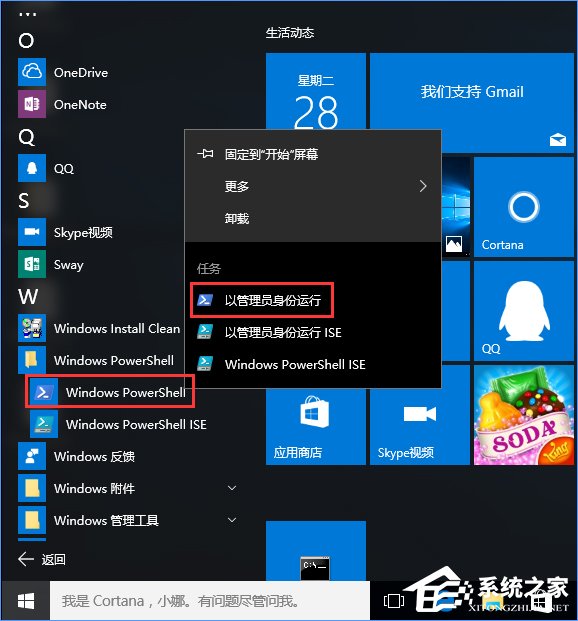Image resolution: width=578 pixels, height=621 pixels.
Task: Click the pin icon beside 固定到"开始"屏幕
Action: [205, 154]
